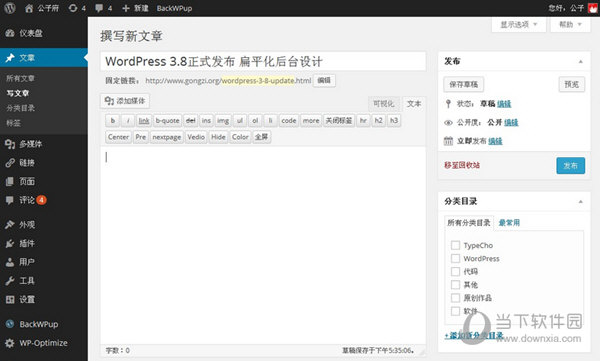600x361 pixels.
Task: Open the updates indicator in admin bar
Action: 77,8
